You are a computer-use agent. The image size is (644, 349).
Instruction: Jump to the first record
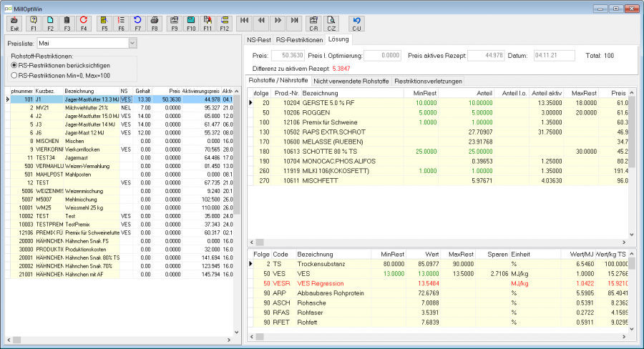coord(245,24)
